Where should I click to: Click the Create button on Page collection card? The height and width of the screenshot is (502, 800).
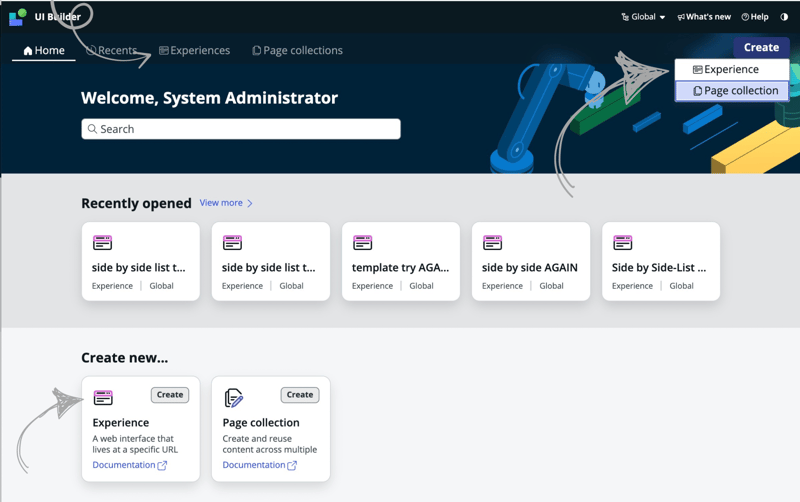300,395
